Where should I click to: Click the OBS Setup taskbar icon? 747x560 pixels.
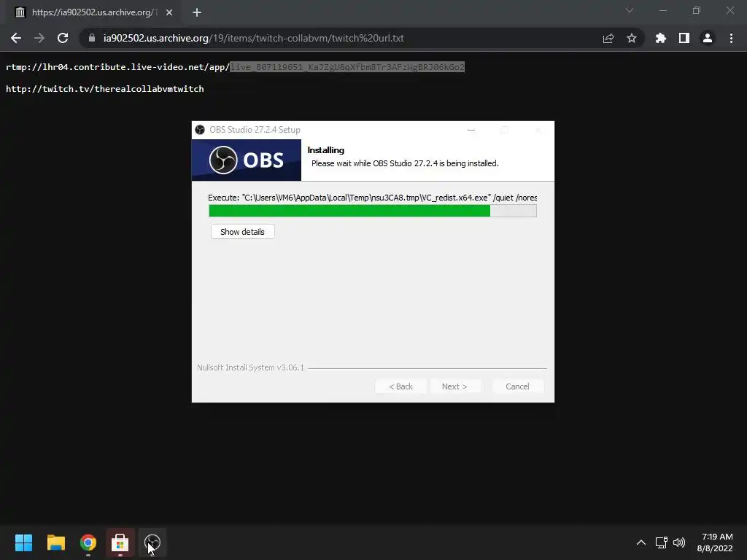pyautogui.click(x=152, y=542)
